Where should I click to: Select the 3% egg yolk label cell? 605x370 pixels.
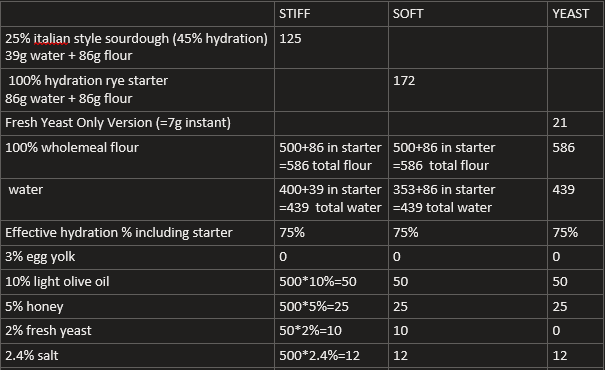(x=137, y=257)
